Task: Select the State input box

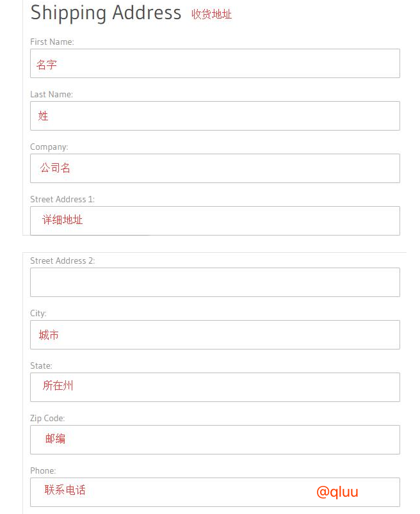Action: coord(214,387)
